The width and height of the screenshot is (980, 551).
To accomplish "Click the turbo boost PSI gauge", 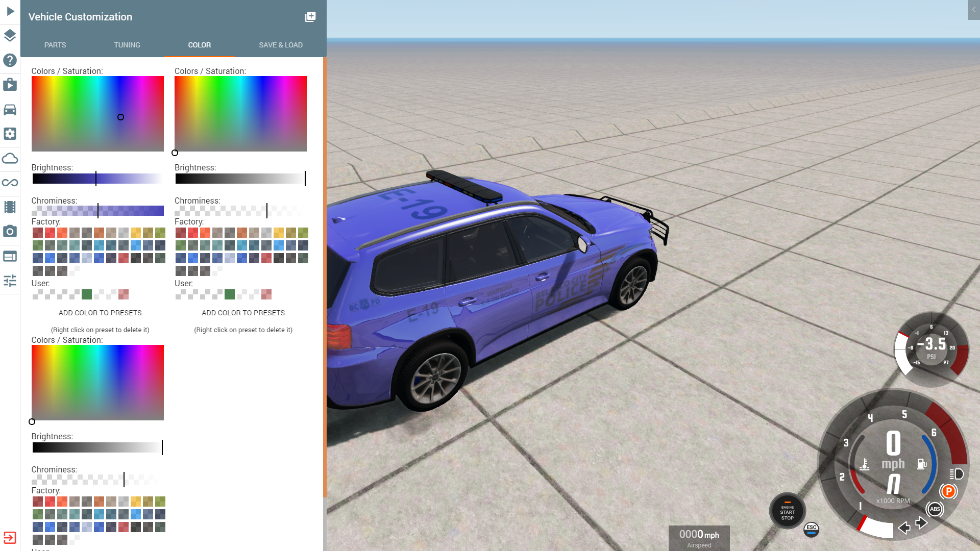I will click(x=932, y=349).
